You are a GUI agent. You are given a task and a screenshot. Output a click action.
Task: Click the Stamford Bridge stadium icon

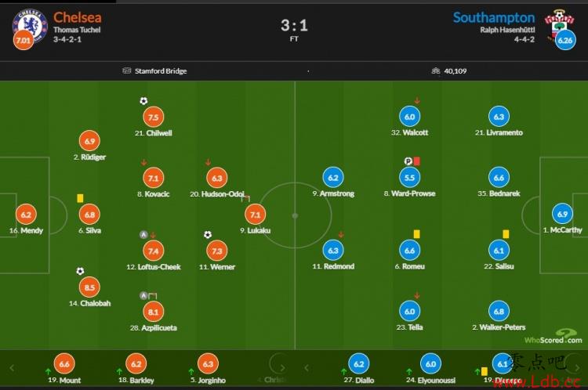127,70
